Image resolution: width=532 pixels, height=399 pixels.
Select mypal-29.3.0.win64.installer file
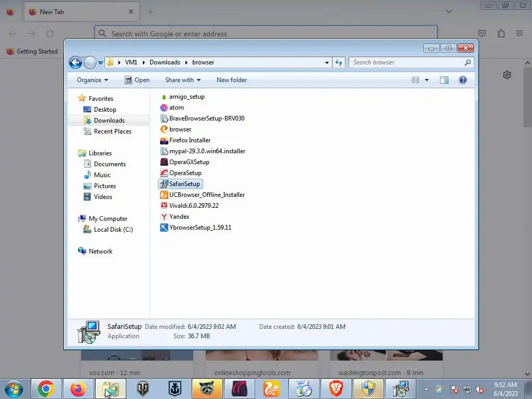(x=203, y=151)
